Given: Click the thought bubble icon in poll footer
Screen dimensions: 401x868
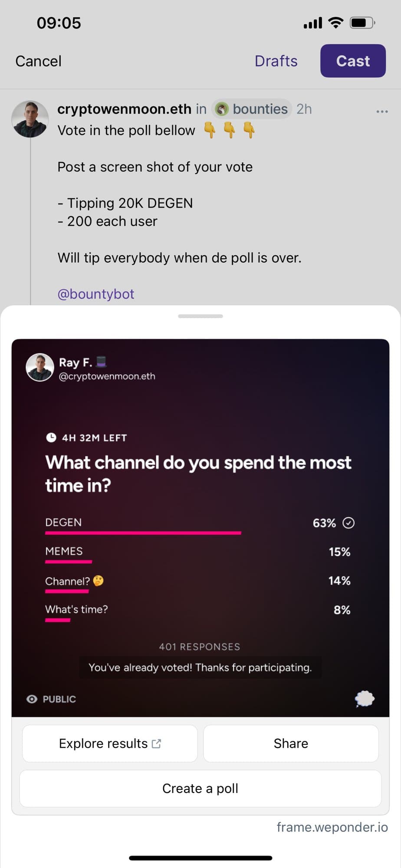Looking at the screenshot, I should pos(365,698).
